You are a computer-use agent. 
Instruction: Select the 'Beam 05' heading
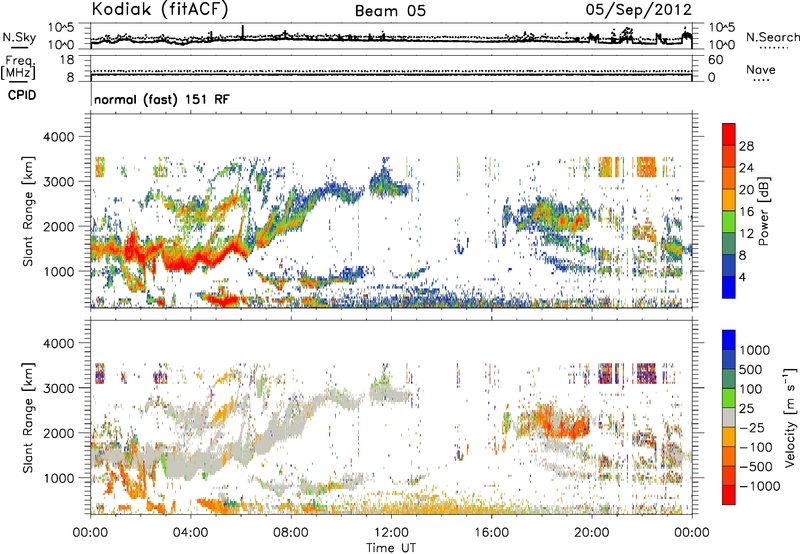coord(390,11)
